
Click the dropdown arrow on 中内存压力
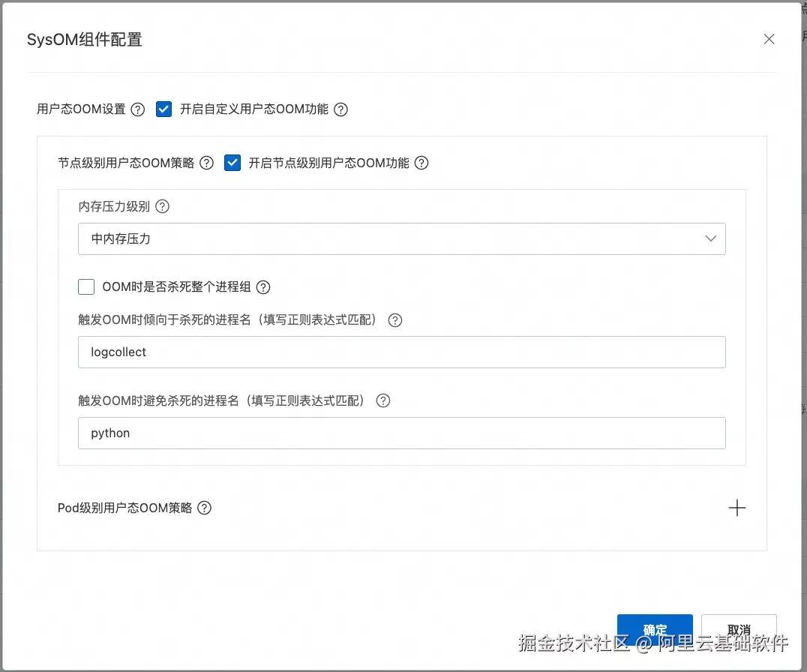point(710,238)
